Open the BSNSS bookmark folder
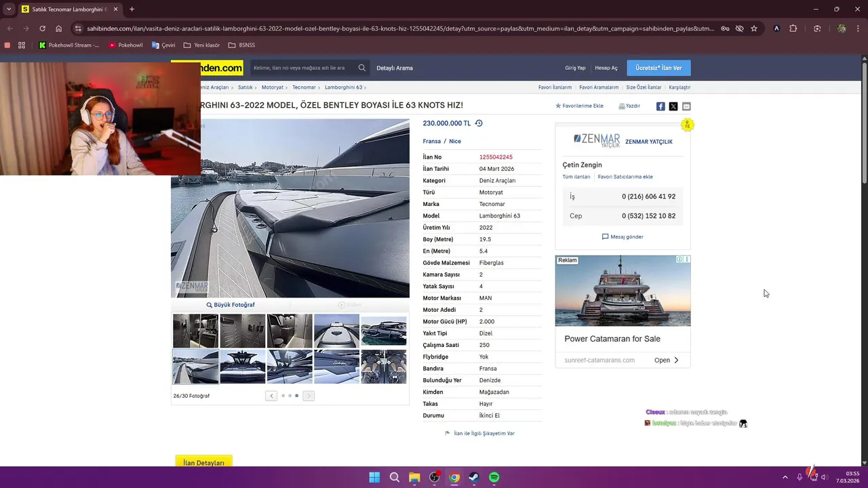Viewport: 868px width, 488px height. [x=242, y=45]
